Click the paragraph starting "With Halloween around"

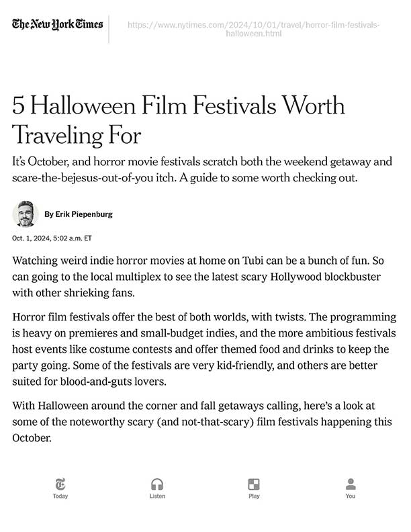point(201,421)
